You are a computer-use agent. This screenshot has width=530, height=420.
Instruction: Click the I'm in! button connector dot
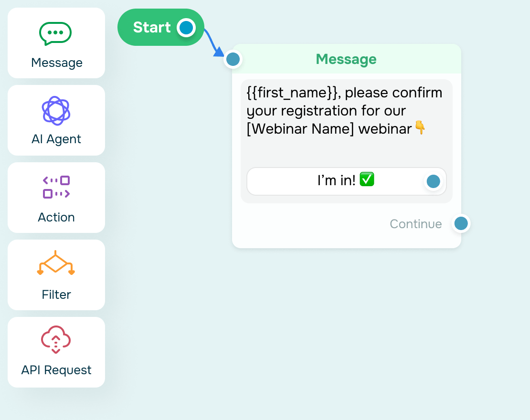[434, 181]
